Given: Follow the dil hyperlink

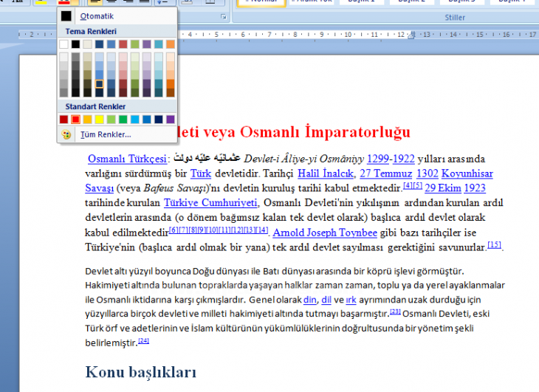Looking at the screenshot, I should tap(326, 300).
